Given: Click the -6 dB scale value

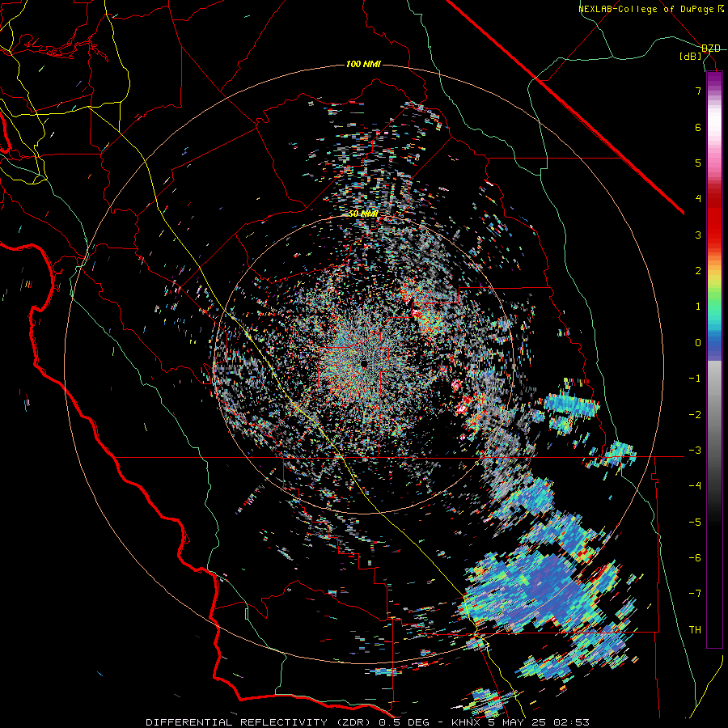Looking at the screenshot, I should pos(695,558).
